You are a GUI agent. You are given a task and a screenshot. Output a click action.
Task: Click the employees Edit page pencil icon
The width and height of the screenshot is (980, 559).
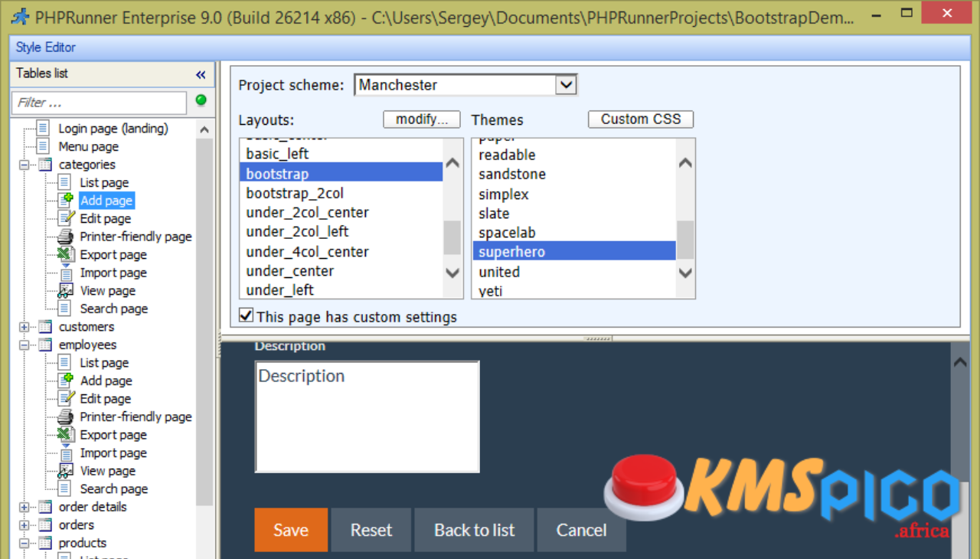coord(66,398)
